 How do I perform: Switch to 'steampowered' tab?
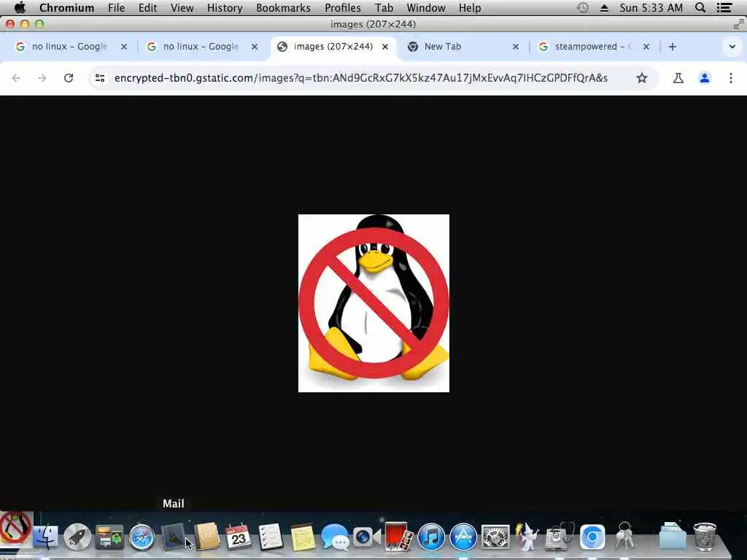coord(595,47)
